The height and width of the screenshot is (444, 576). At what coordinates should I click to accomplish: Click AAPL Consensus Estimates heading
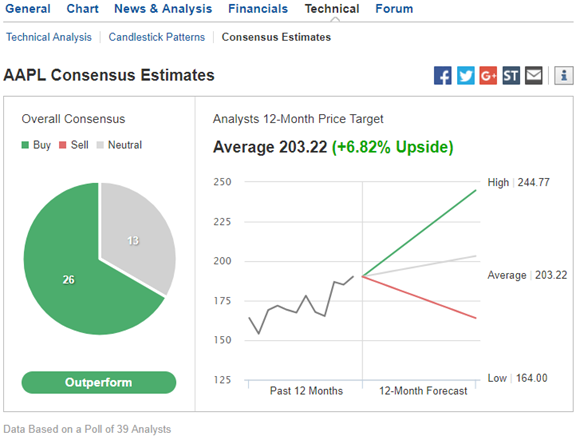[x=109, y=75]
